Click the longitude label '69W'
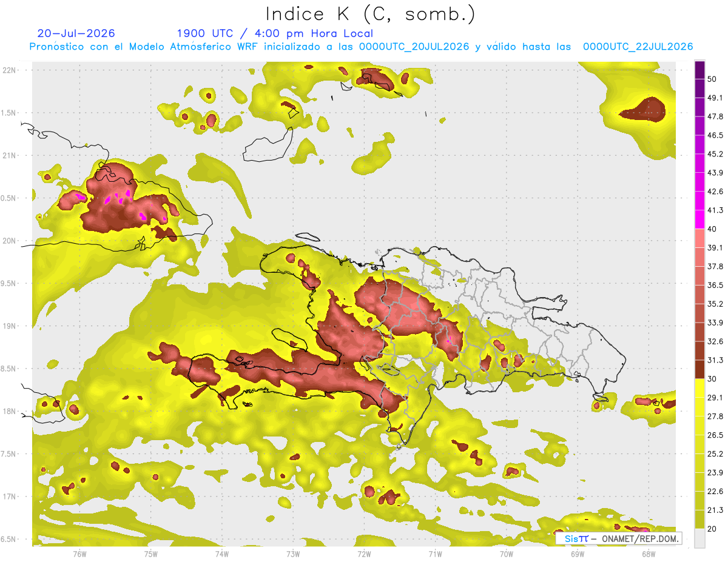This screenshot has width=728, height=562. (578, 554)
